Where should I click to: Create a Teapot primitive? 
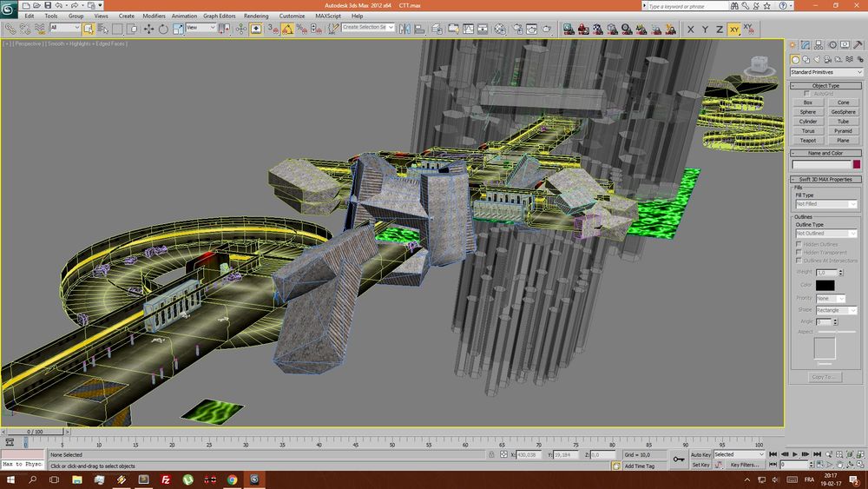point(807,140)
